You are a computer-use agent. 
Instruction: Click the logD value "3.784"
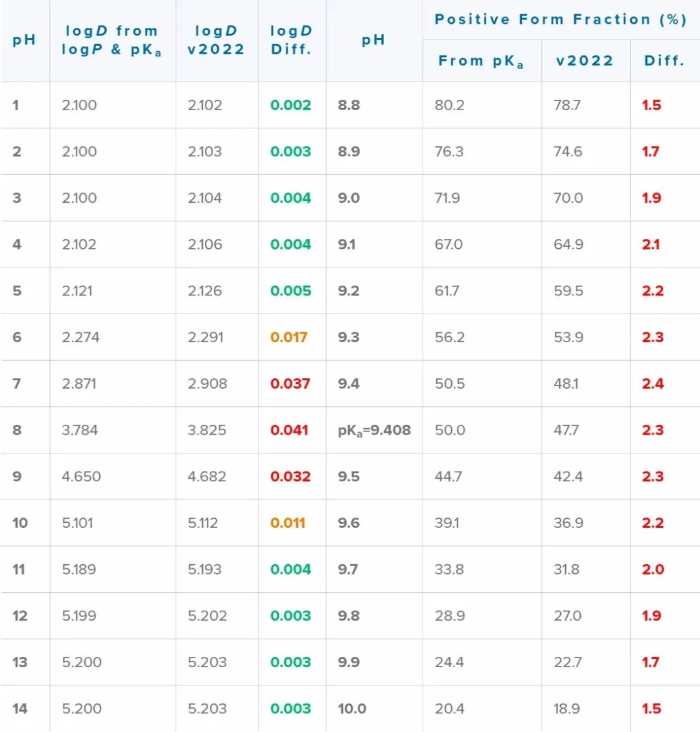click(80, 430)
